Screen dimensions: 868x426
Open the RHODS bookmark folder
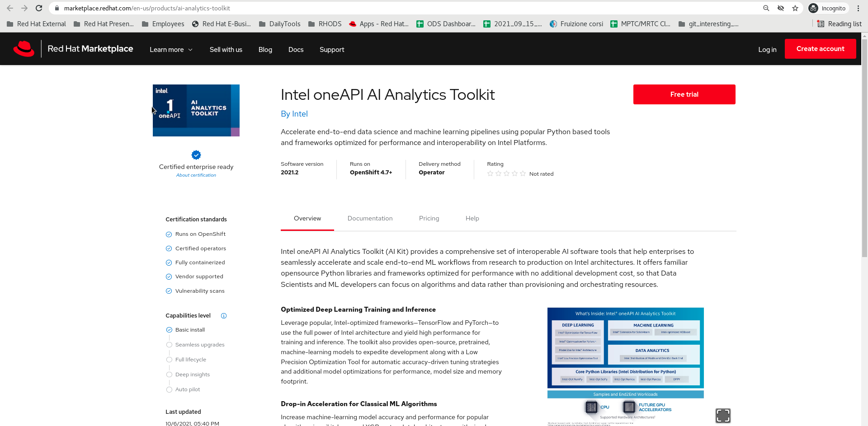pos(325,24)
